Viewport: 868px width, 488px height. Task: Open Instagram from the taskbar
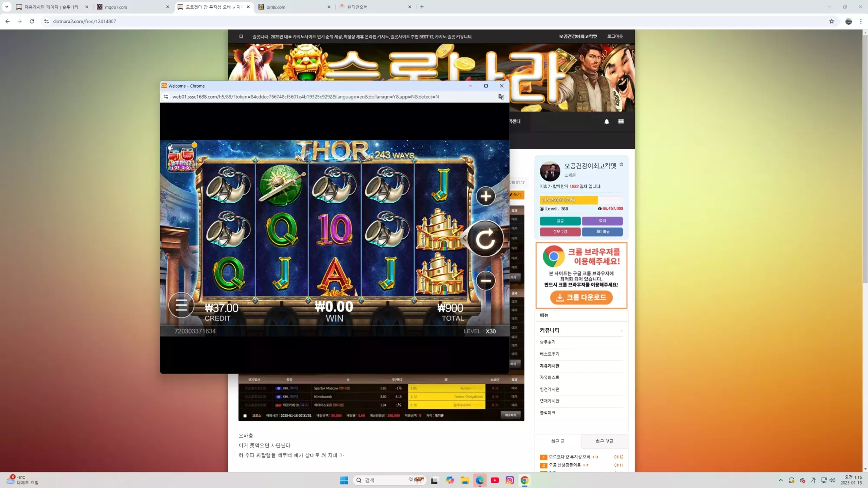pos(510,480)
